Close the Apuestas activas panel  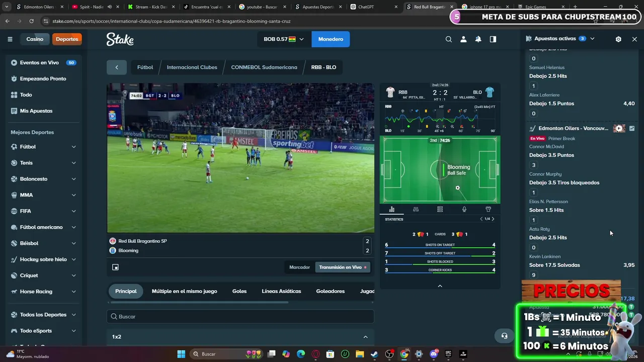tap(634, 39)
